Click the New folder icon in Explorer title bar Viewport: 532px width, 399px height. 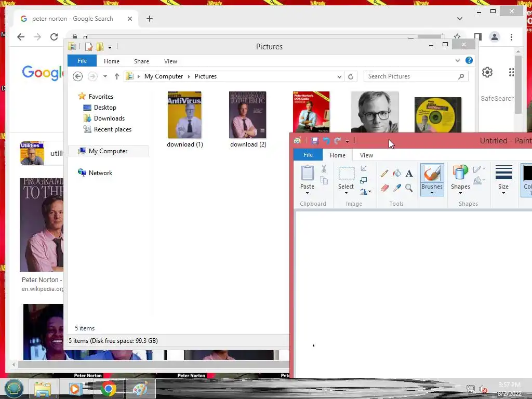100,46
